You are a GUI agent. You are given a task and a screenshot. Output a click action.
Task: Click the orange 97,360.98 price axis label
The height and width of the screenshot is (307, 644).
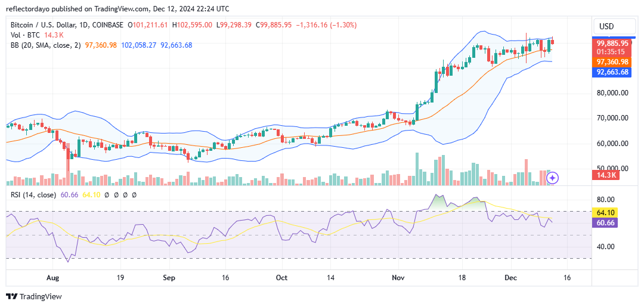click(x=613, y=61)
